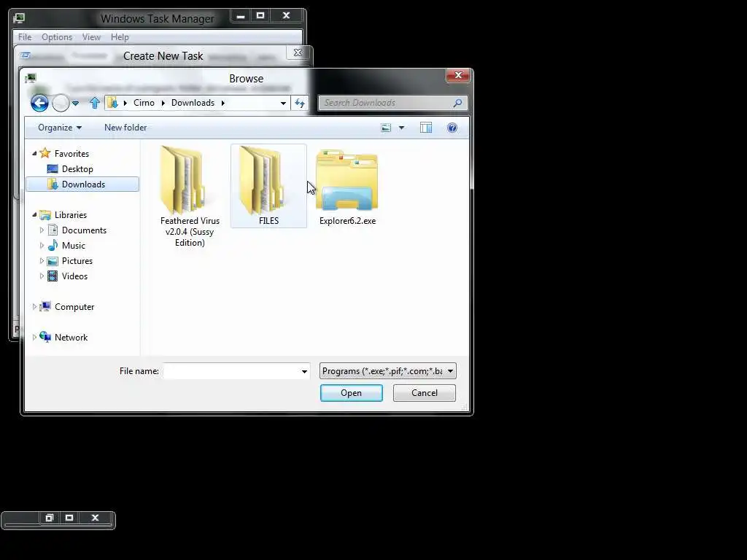Expand the Music library
Image resolution: width=747 pixels, height=560 pixels.
[42, 246]
